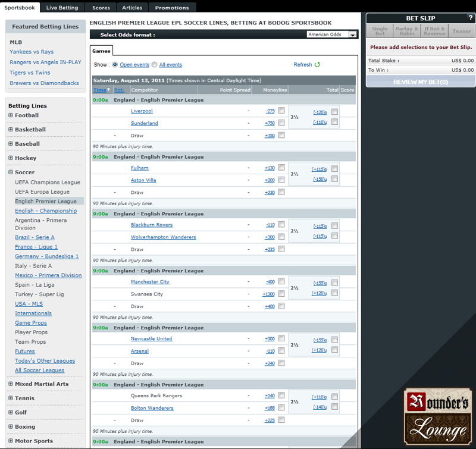Expand the Golf betting lines
476x449 pixels.
[x=11, y=412]
